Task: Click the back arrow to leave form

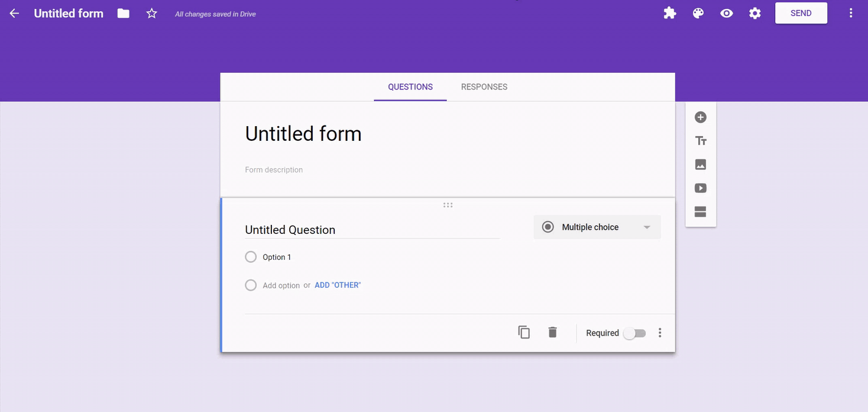Action: (14, 14)
